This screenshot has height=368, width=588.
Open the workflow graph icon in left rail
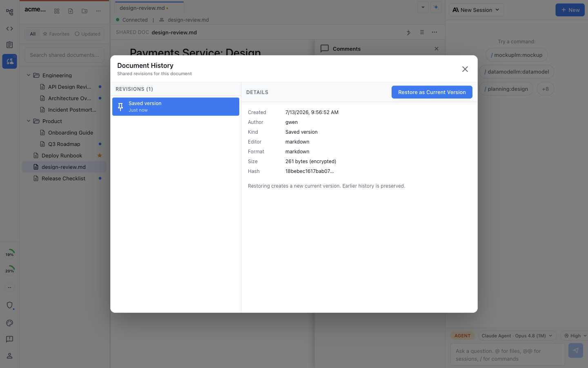click(9, 12)
